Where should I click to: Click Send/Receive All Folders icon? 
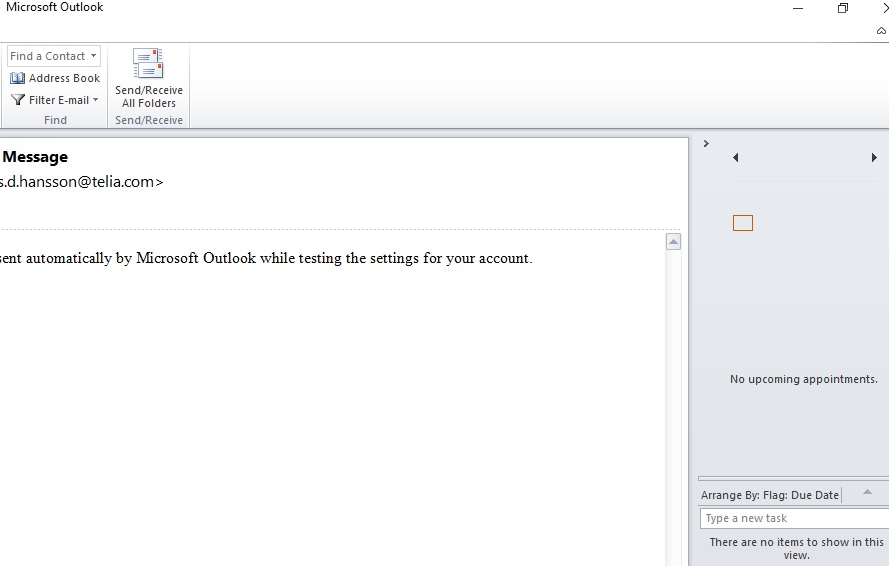pyautogui.click(x=148, y=64)
